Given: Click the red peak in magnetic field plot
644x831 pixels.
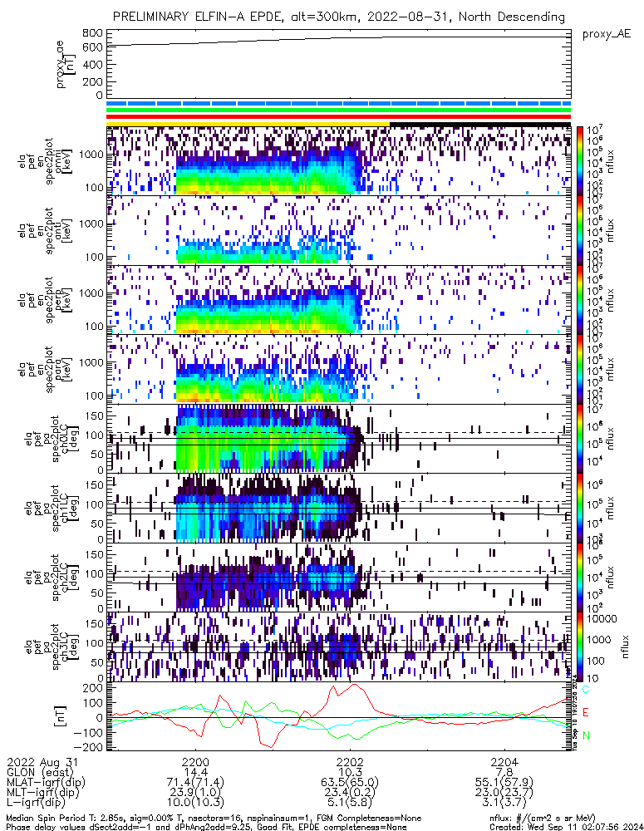Looking at the screenshot, I should [x=354, y=685].
